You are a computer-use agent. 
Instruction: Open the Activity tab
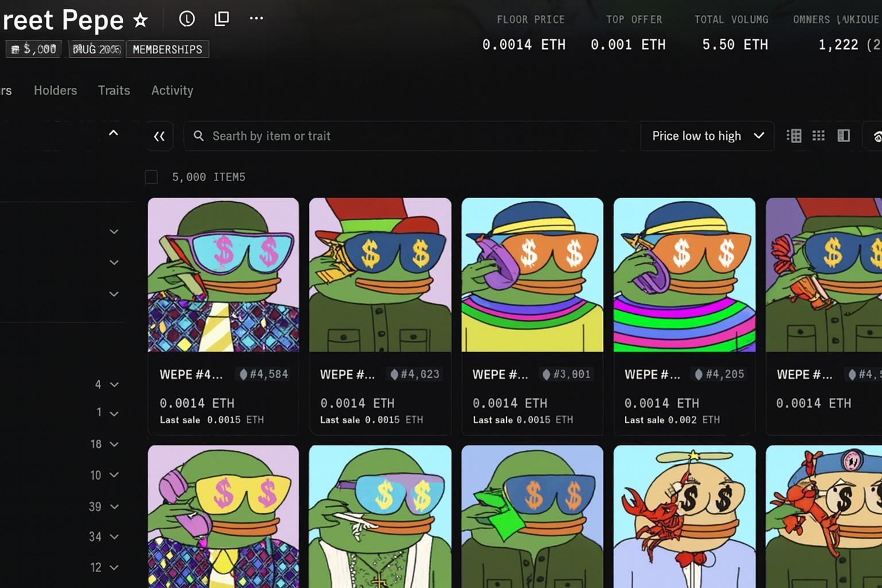coord(172,90)
